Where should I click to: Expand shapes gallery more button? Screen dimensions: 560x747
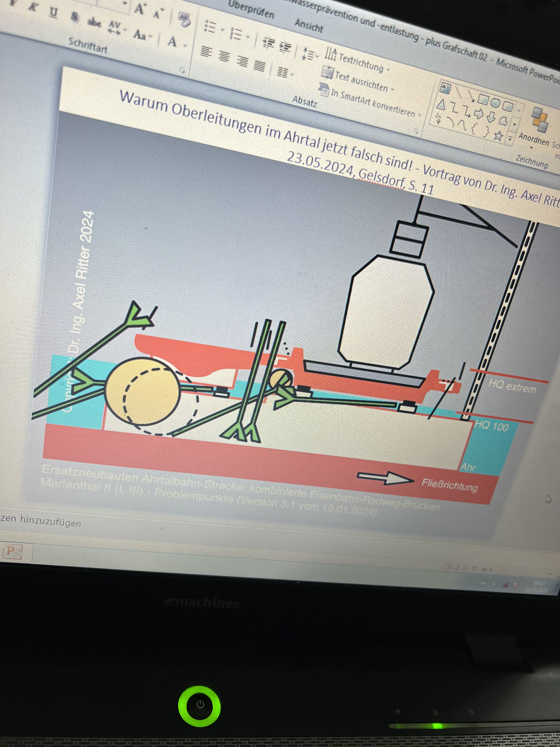pos(510,139)
